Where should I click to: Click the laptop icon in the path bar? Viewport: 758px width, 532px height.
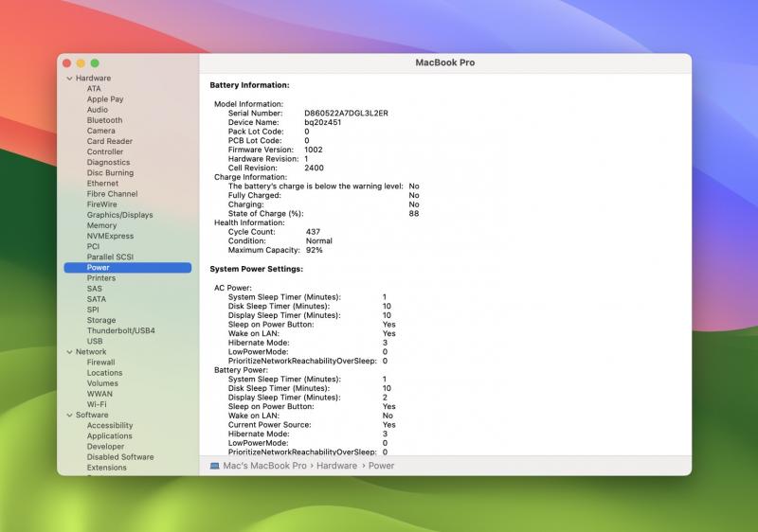214,466
